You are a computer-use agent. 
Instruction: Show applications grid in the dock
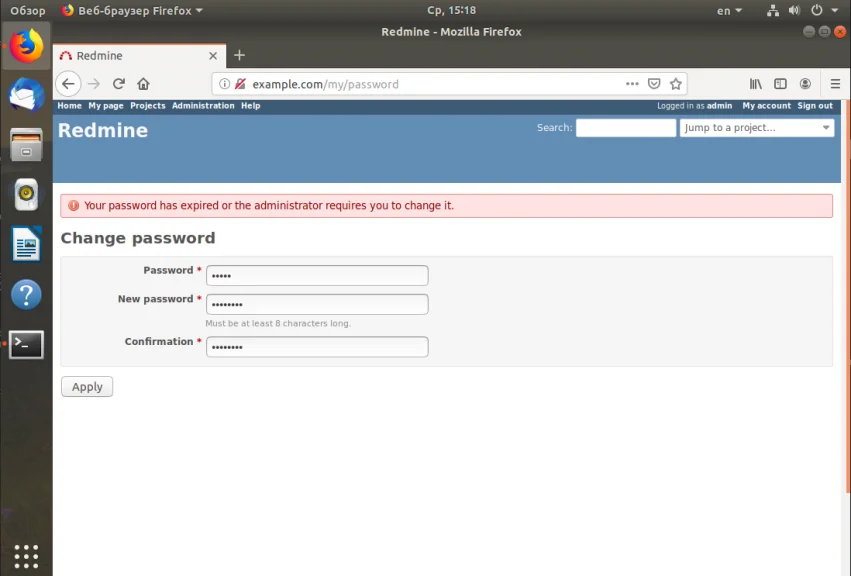point(26,556)
